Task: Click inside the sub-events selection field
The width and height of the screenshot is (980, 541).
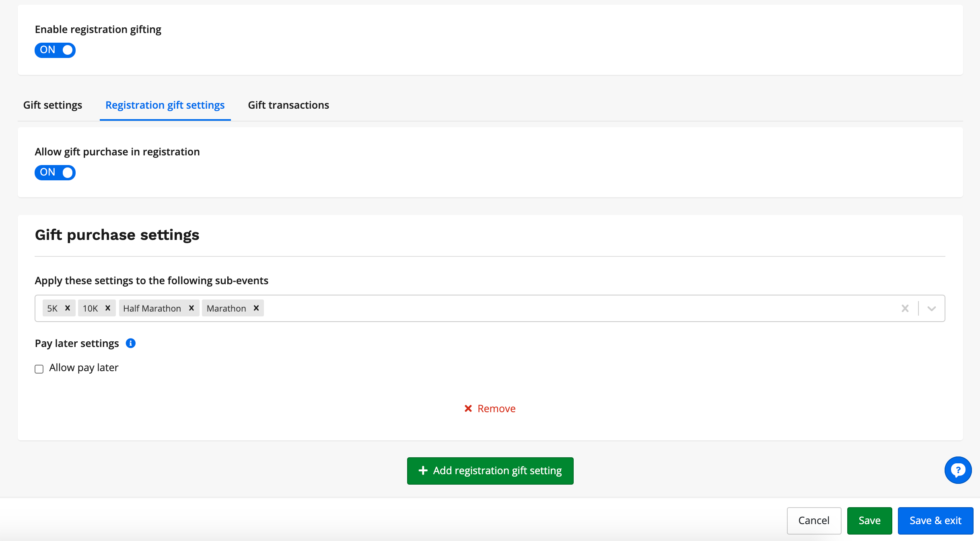Action: (563, 308)
